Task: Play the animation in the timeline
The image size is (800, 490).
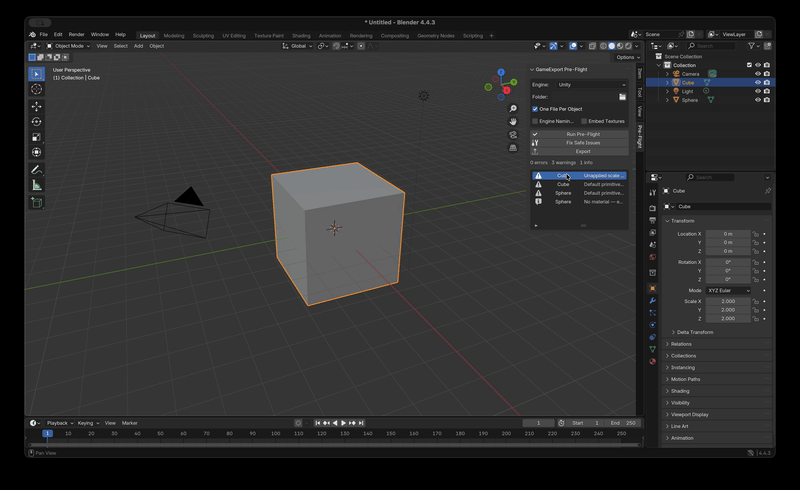Action: pyautogui.click(x=343, y=423)
